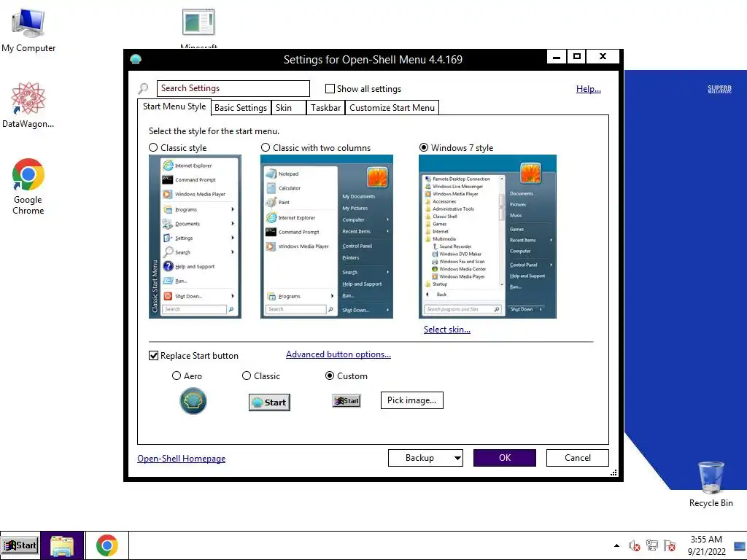Image resolution: width=747 pixels, height=560 pixels.
Task: Open the Recycle Bin
Action: tap(711, 484)
